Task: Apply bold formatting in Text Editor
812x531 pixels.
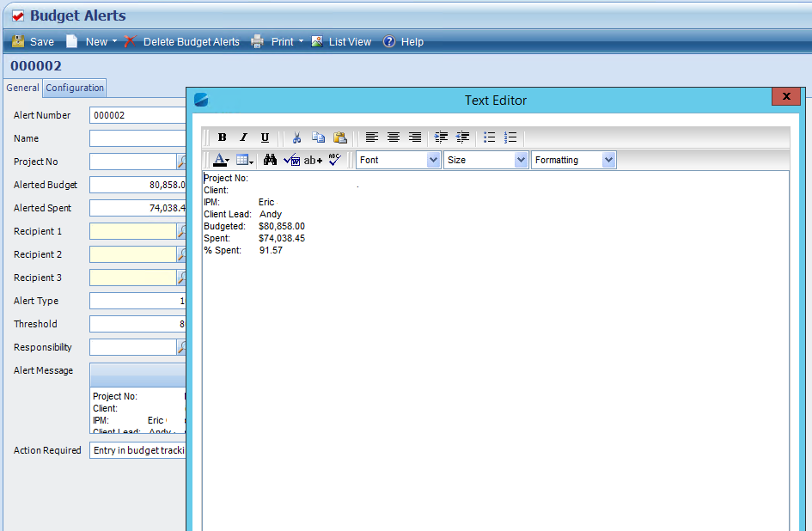Action: 223,137
